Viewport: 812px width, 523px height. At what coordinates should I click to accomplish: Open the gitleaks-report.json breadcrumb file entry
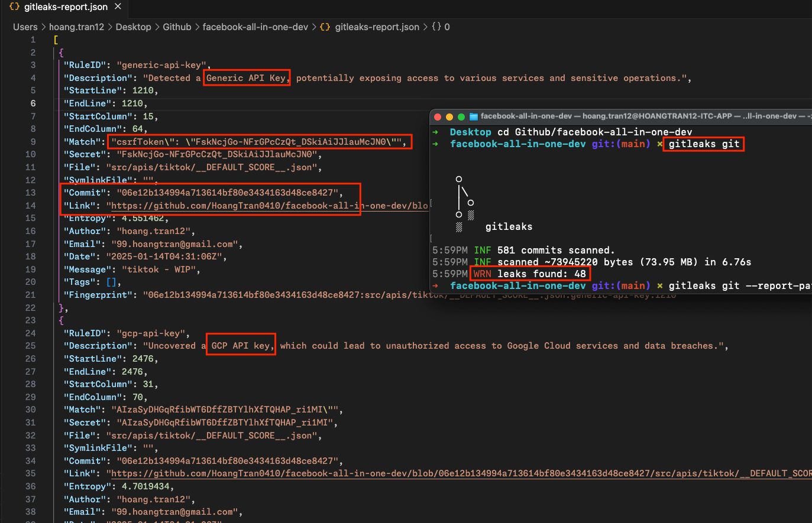pyautogui.click(x=370, y=27)
